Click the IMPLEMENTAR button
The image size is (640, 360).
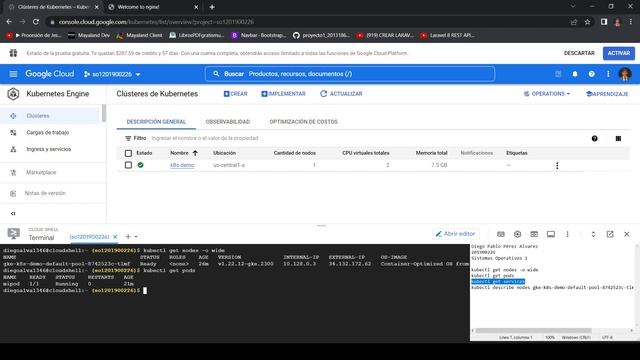pos(283,94)
